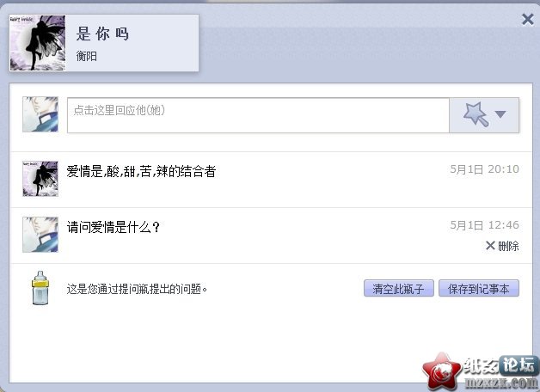Click the location label 衡阳
This screenshot has width=540, height=392.
(87, 56)
